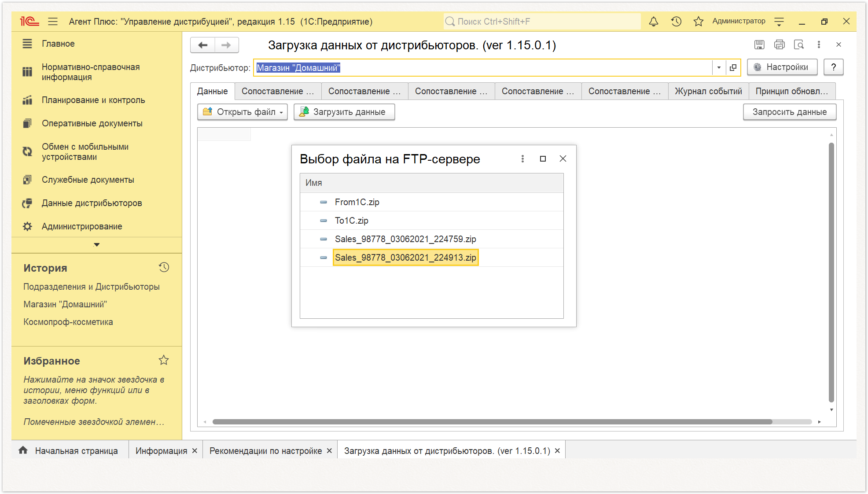Close the Информация tab

(x=195, y=451)
